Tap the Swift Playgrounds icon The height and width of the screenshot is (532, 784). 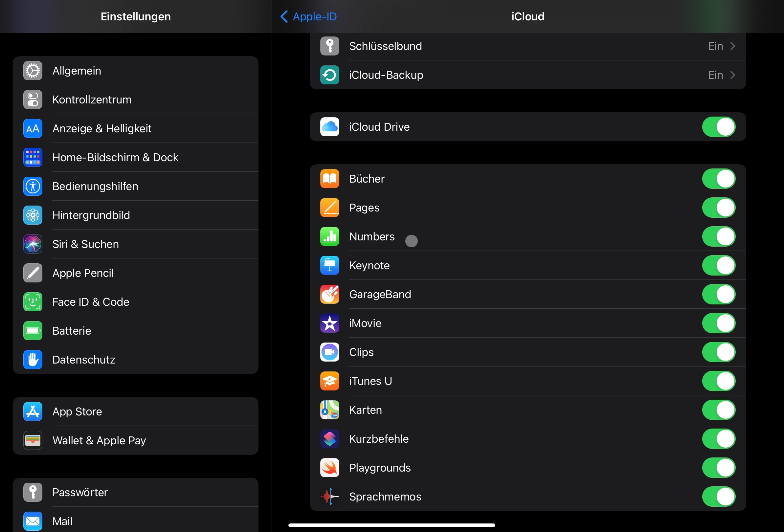(329, 468)
